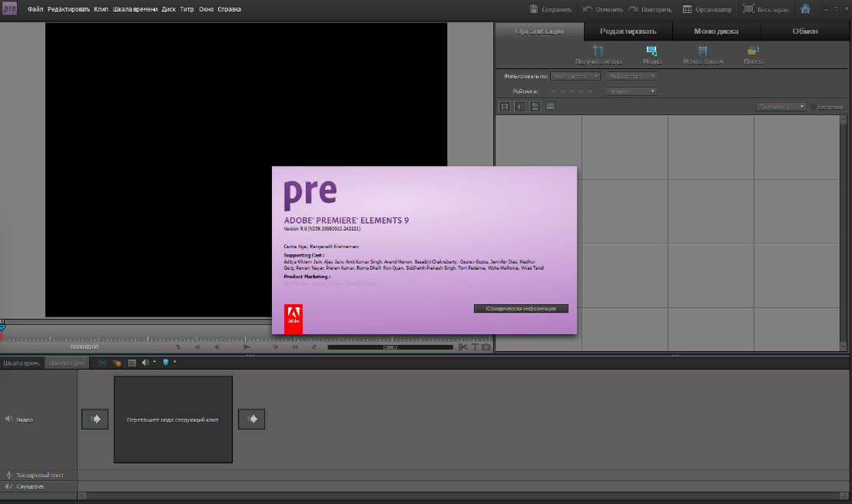Select the Медиа view icon

pos(651,51)
